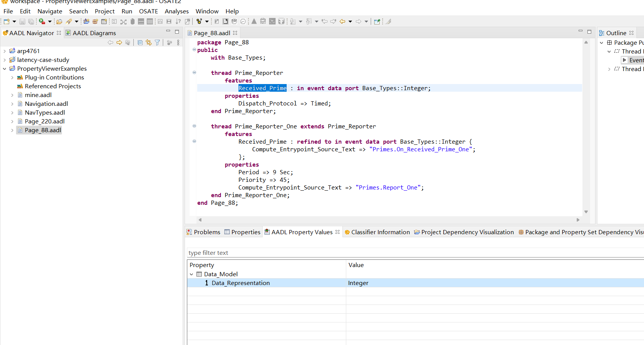The width and height of the screenshot is (644, 345).
Task: Select NavTypes.aadl in the navigator
Action: tap(45, 112)
